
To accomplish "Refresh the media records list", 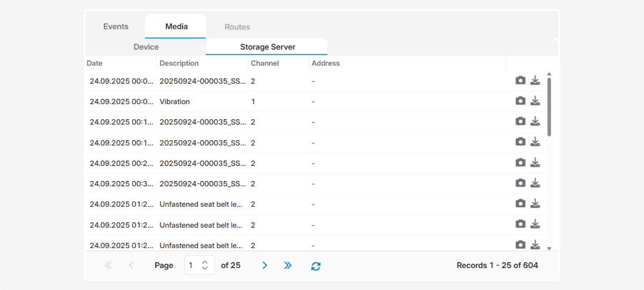I will point(316,266).
